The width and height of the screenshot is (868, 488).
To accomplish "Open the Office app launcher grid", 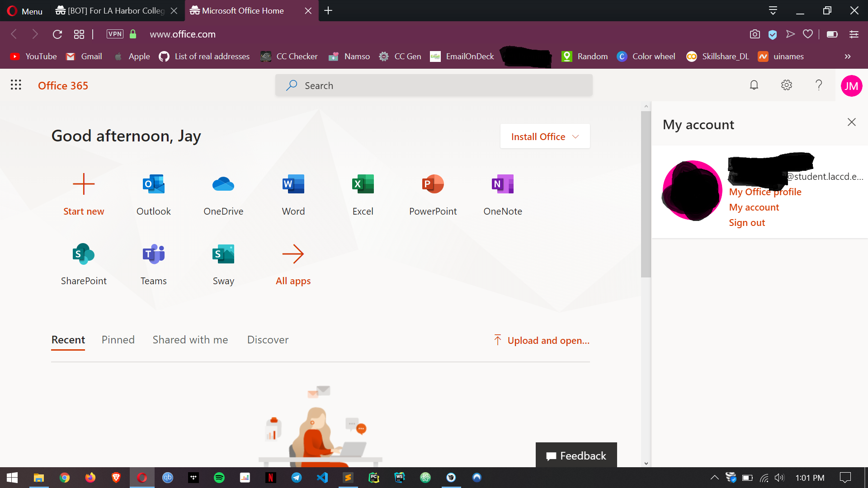I will coord(16,85).
